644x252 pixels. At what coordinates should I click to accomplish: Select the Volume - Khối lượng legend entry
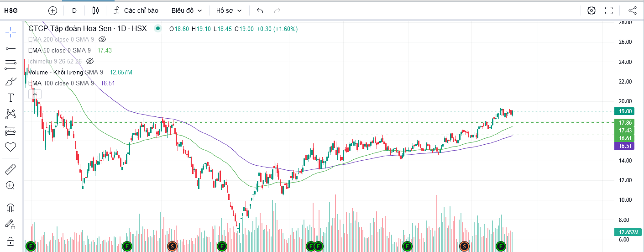[x=66, y=72]
